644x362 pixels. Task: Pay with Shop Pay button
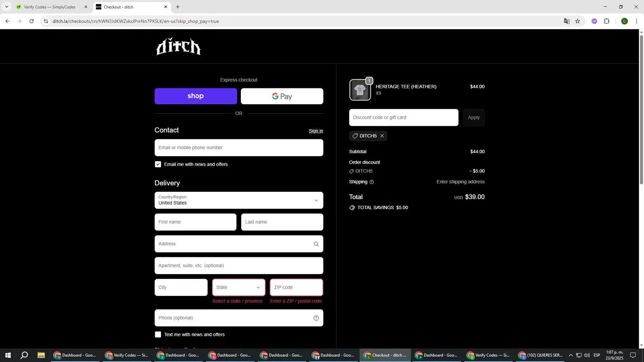pos(196,97)
